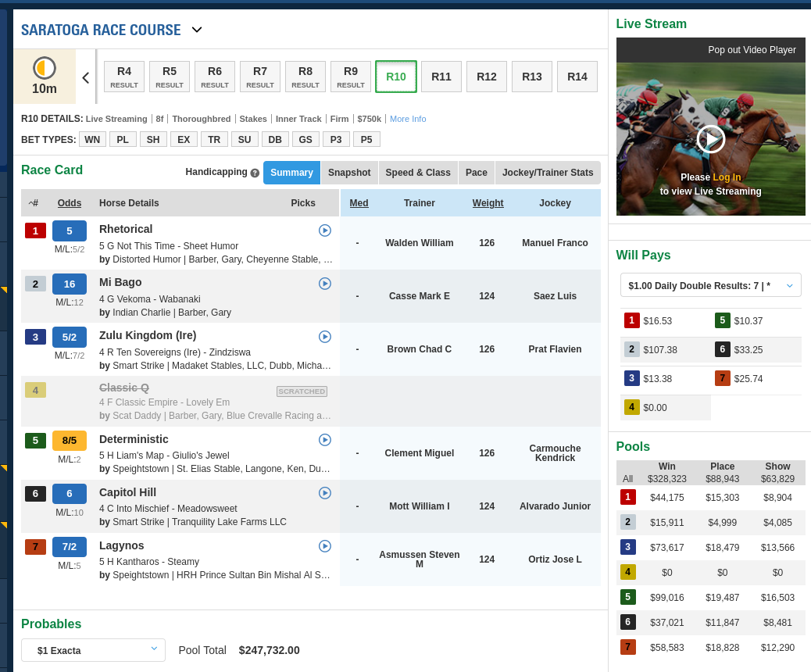Select race R8 result

[x=305, y=77]
